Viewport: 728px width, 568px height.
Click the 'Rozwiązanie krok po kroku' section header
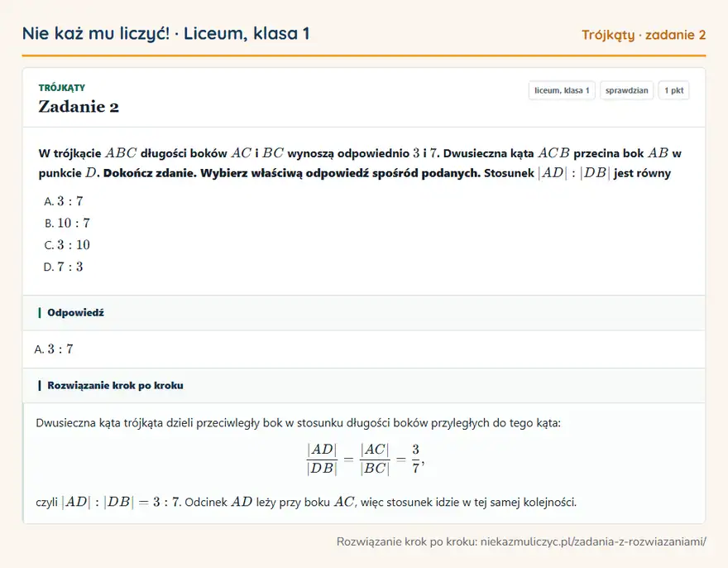[x=364, y=385]
